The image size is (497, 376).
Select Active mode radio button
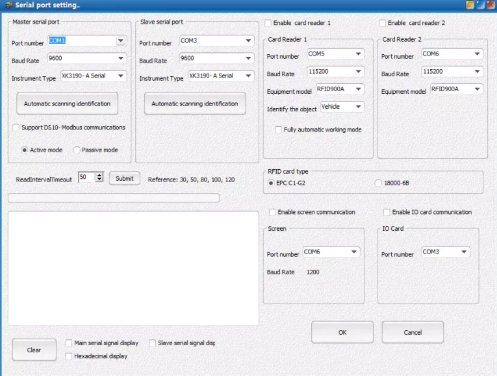pos(24,150)
